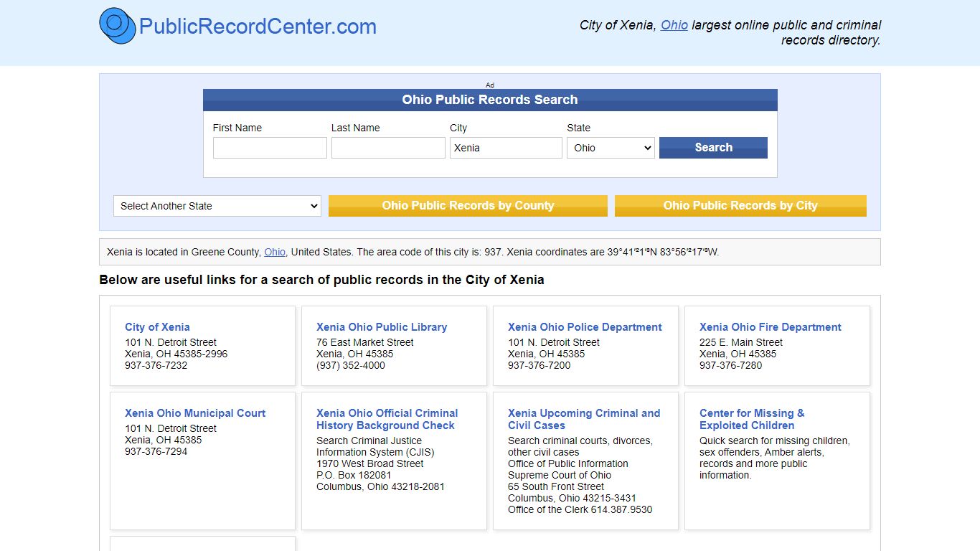The image size is (980, 551).
Task: Click the blue Search button
Action: tap(713, 148)
